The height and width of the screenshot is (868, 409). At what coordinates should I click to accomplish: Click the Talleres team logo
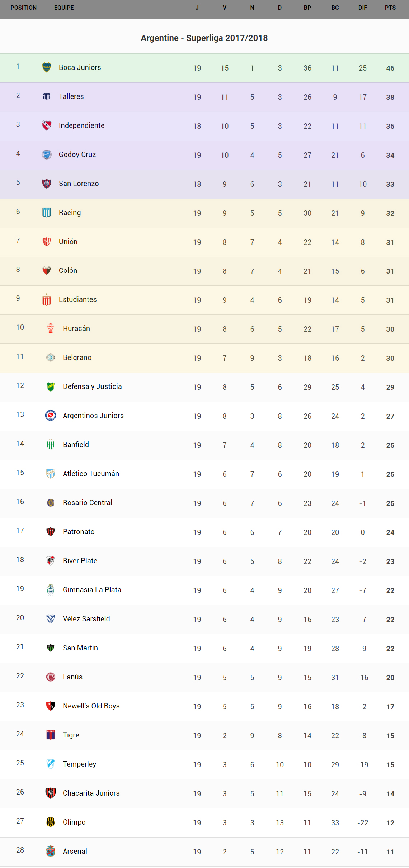pos(47,96)
